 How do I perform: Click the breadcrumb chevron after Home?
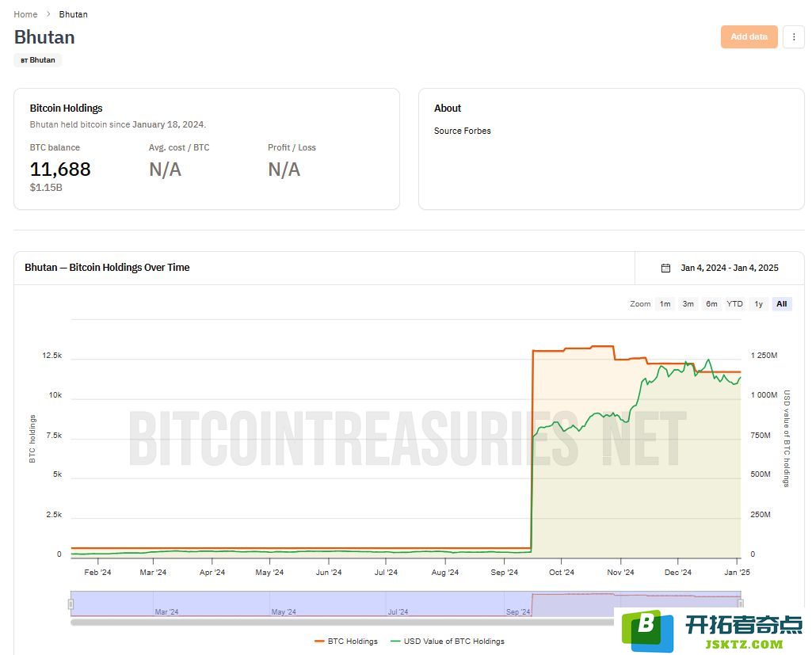(x=48, y=14)
